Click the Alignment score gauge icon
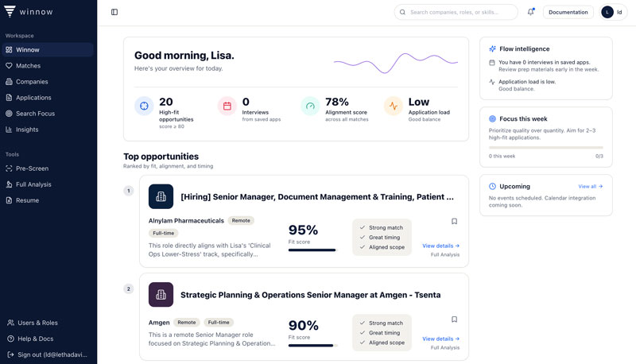636x364 pixels. click(x=310, y=106)
